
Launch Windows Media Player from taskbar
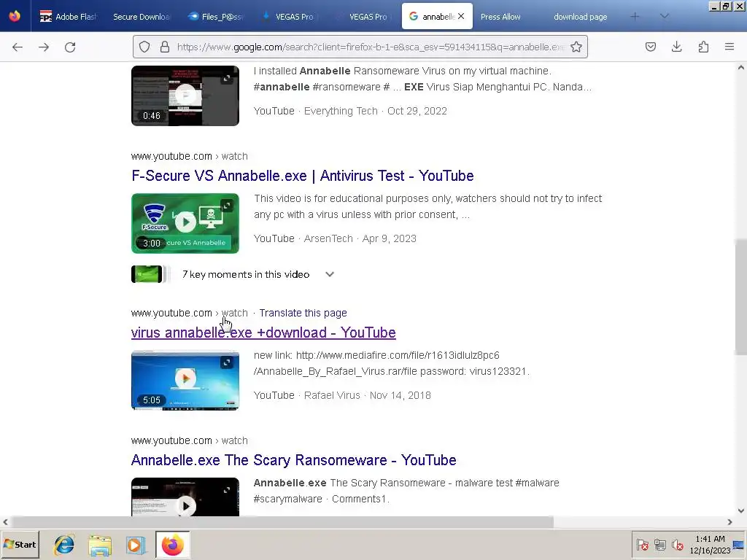point(136,545)
